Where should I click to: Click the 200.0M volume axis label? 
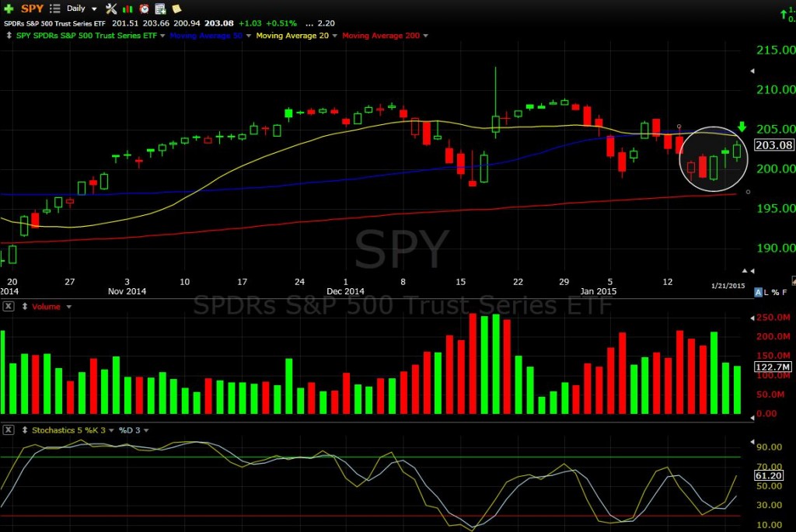click(773, 336)
